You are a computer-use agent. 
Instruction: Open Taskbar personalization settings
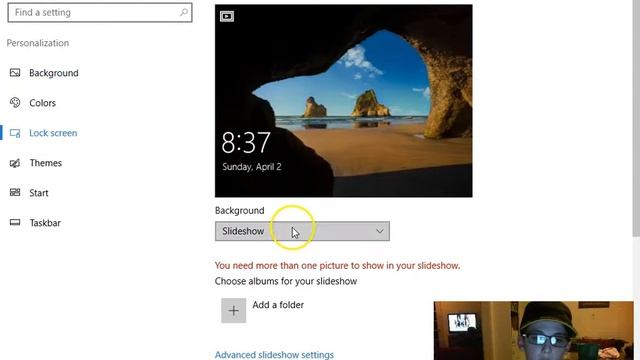(45, 223)
